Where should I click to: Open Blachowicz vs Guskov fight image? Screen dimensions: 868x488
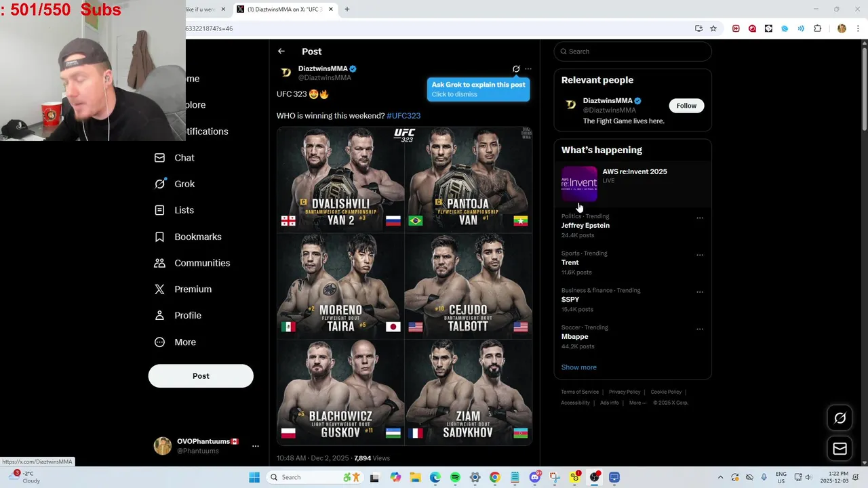tap(340, 392)
